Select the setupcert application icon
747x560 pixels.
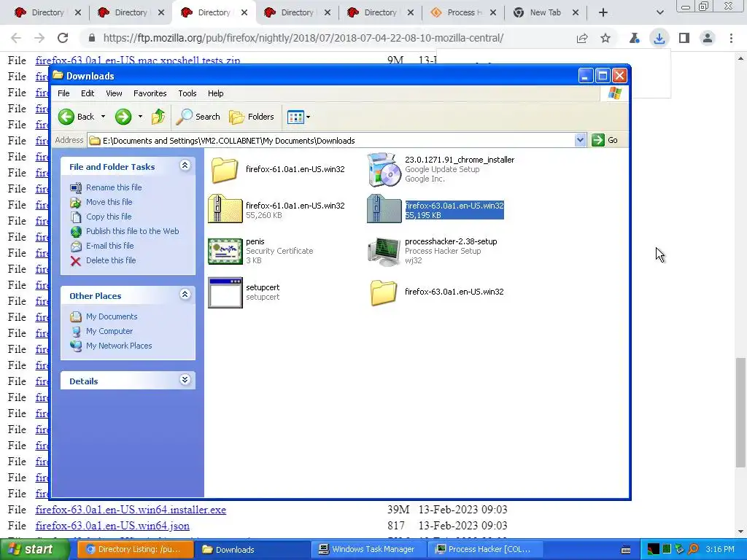coord(225,292)
